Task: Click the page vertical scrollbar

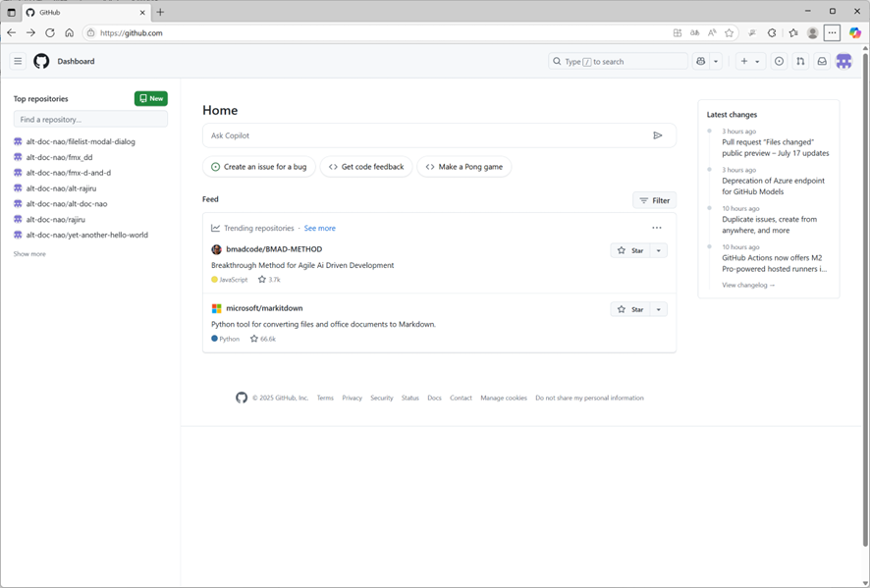Action: (x=865, y=299)
